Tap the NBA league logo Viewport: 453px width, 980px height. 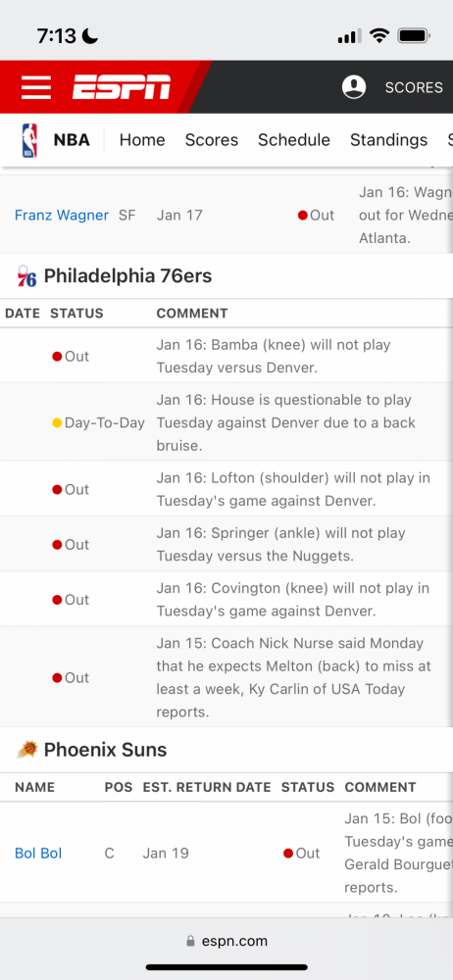pos(29,140)
